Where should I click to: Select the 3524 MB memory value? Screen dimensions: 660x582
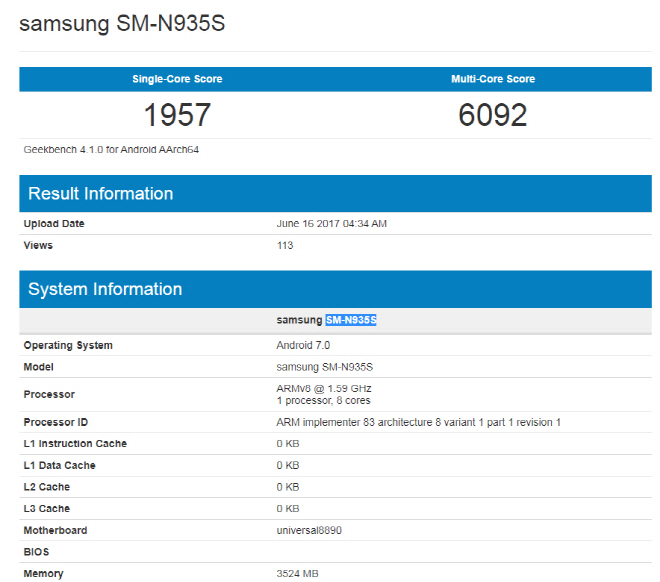tap(298, 574)
